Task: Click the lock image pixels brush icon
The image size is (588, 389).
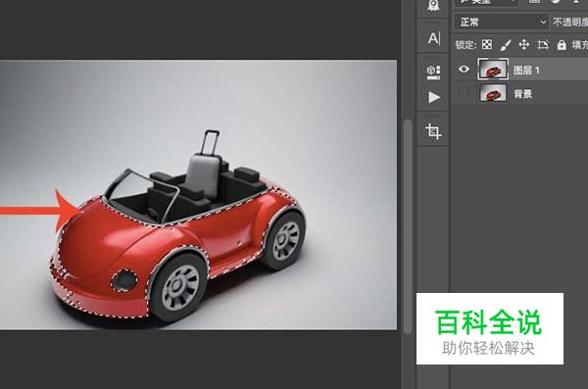Action: click(x=506, y=45)
